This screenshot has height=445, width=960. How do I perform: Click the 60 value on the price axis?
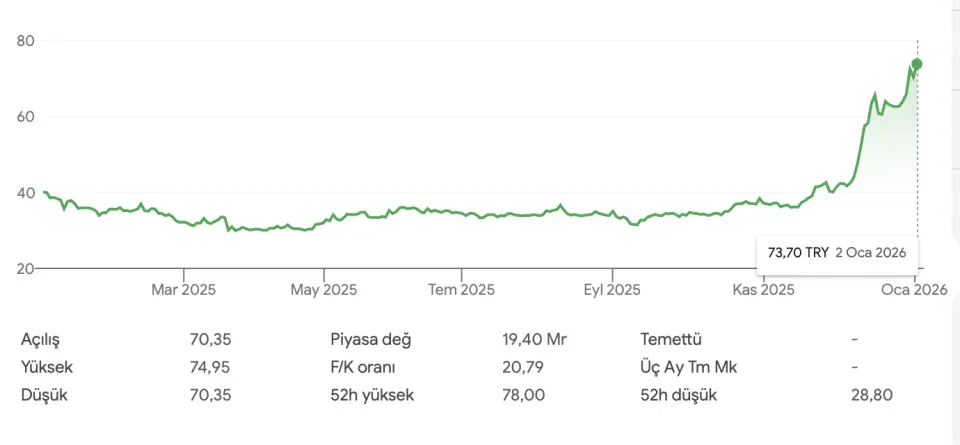click(26, 117)
